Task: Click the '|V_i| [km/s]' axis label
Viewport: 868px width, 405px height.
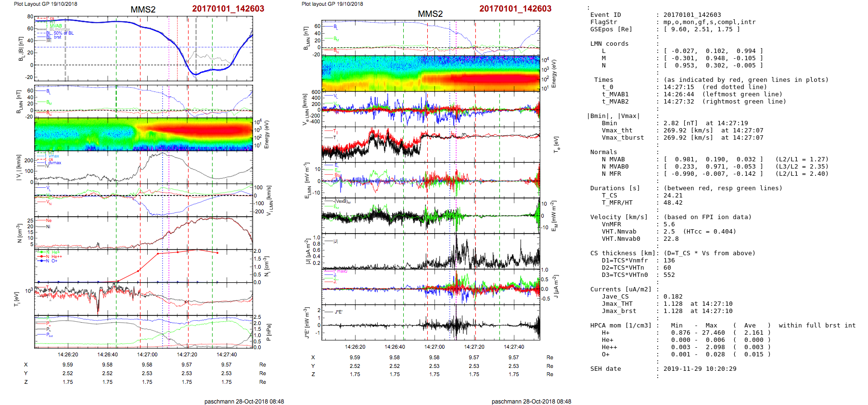Action: tap(19, 167)
